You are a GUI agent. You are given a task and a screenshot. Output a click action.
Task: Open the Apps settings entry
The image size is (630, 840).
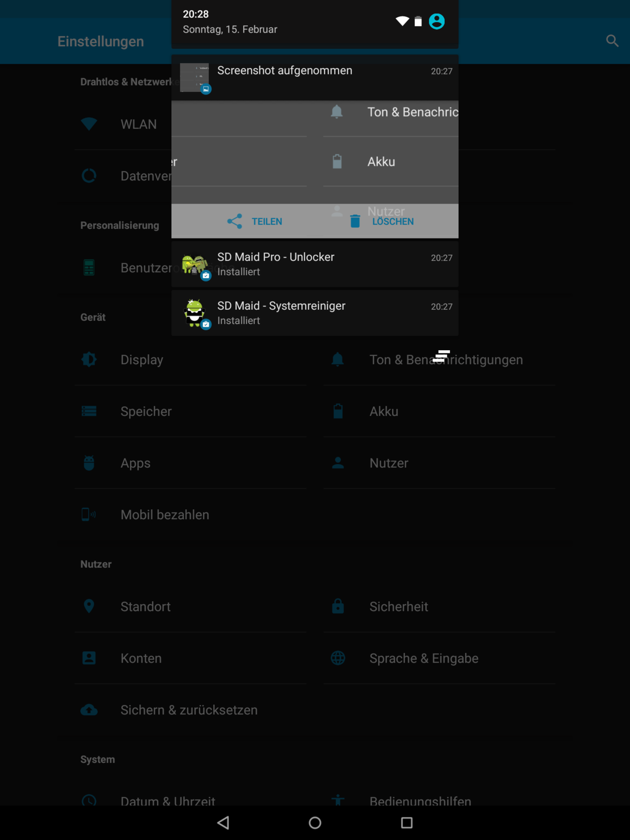tap(135, 463)
